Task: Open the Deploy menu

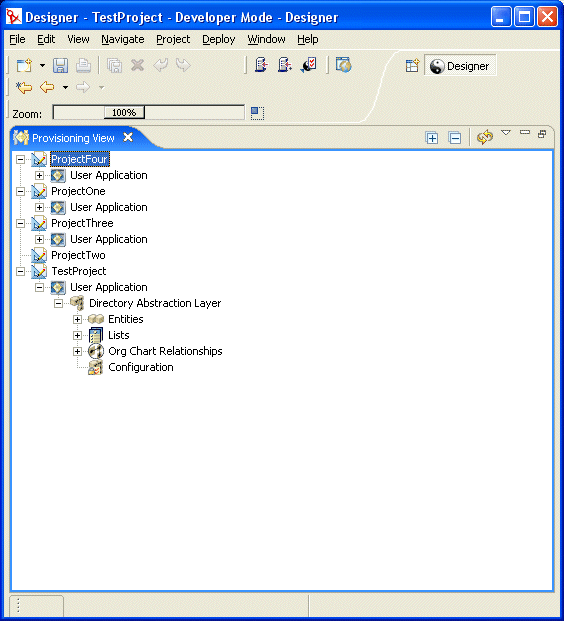Action: click(x=219, y=39)
